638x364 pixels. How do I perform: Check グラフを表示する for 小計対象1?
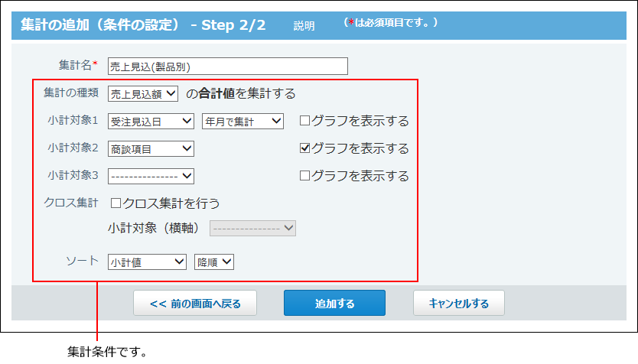[x=304, y=121]
